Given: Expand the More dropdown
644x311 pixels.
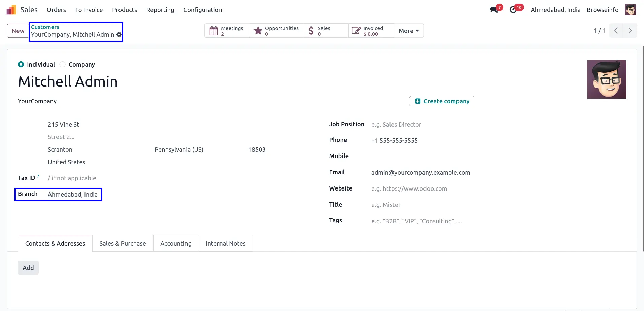Looking at the screenshot, I should [x=409, y=31].
